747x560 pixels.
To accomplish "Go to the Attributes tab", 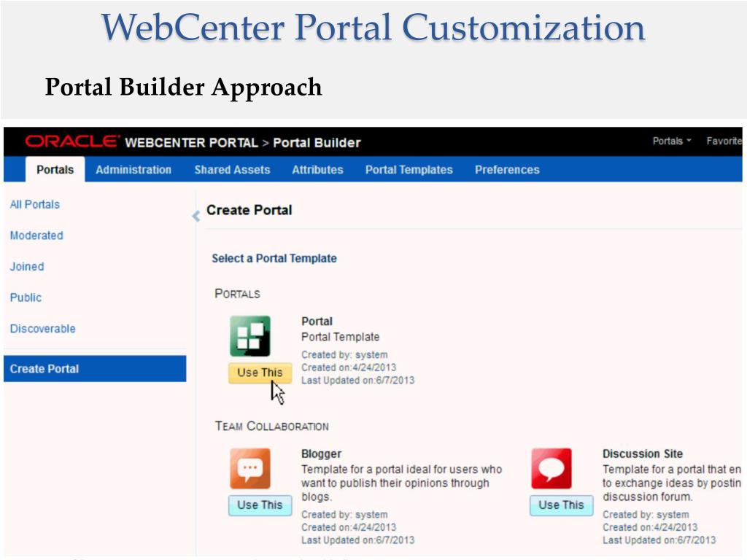I will pos(317,169).
